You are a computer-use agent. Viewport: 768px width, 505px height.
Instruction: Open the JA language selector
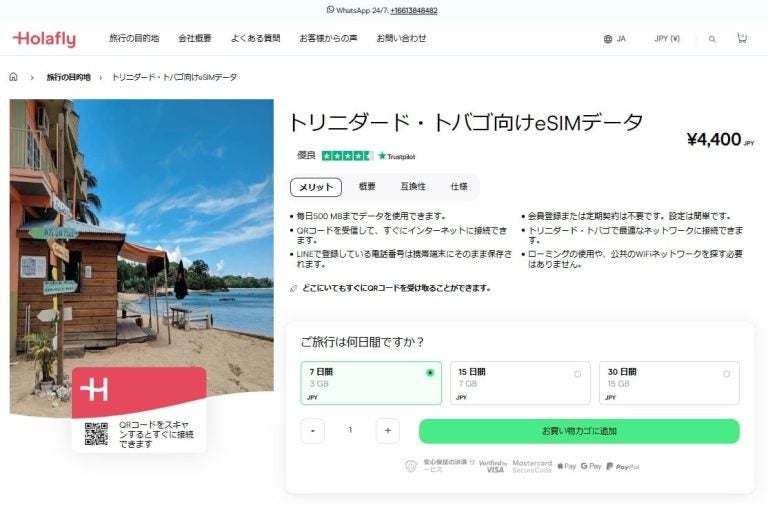click(x=615, y=39)
